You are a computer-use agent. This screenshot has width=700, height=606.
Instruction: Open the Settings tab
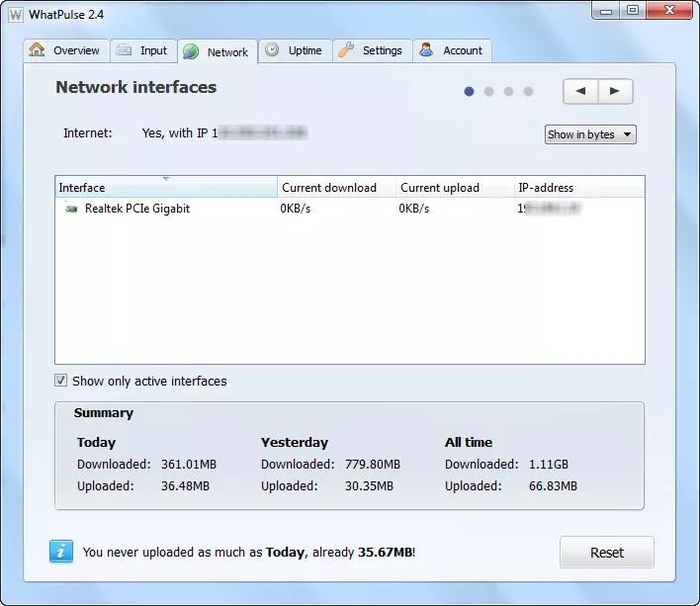373,50
